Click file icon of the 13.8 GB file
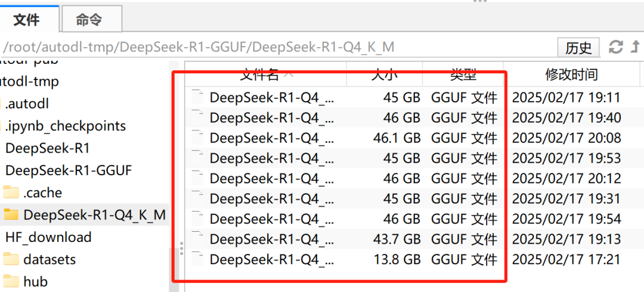The image size is (644, 292). [198, 259]
